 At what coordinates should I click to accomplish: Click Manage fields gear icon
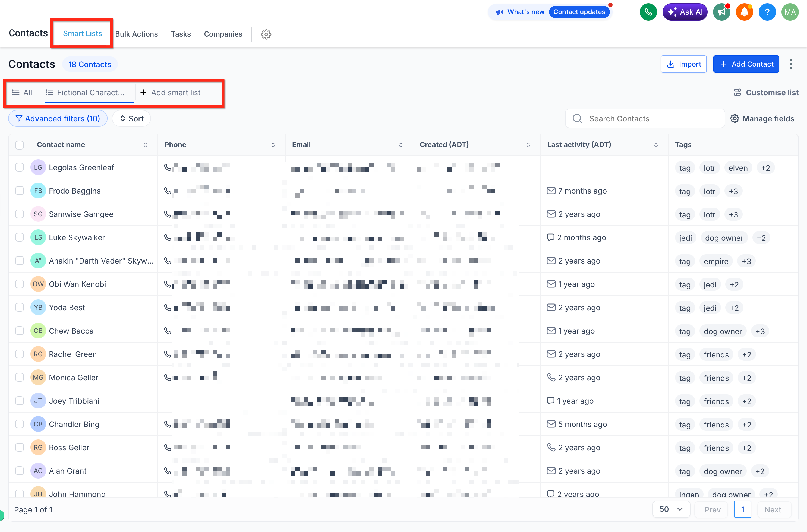tap(735, 118)
